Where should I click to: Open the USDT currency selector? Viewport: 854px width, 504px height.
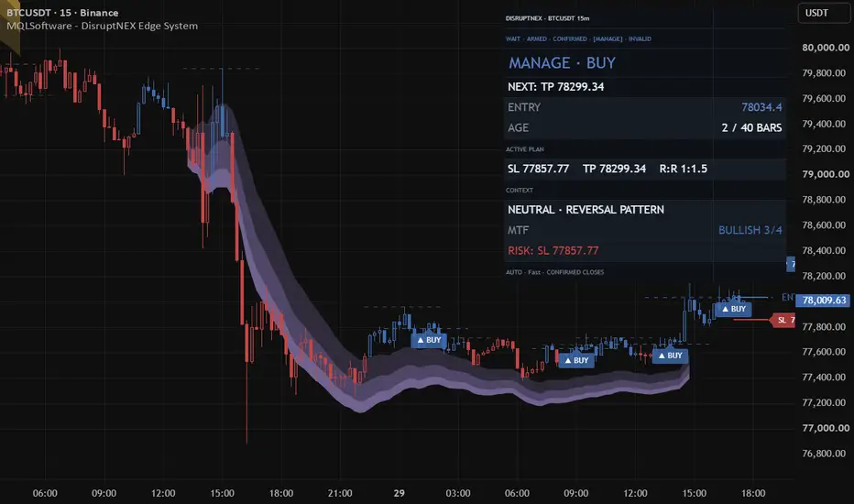click(824, 13)
